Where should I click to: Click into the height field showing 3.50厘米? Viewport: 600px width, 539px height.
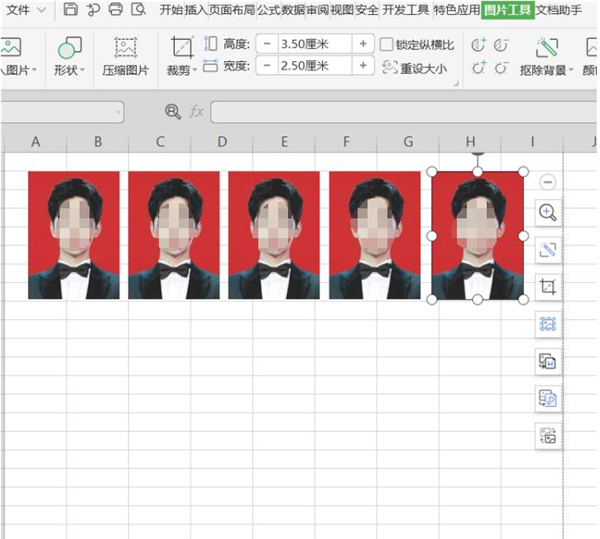314,45
